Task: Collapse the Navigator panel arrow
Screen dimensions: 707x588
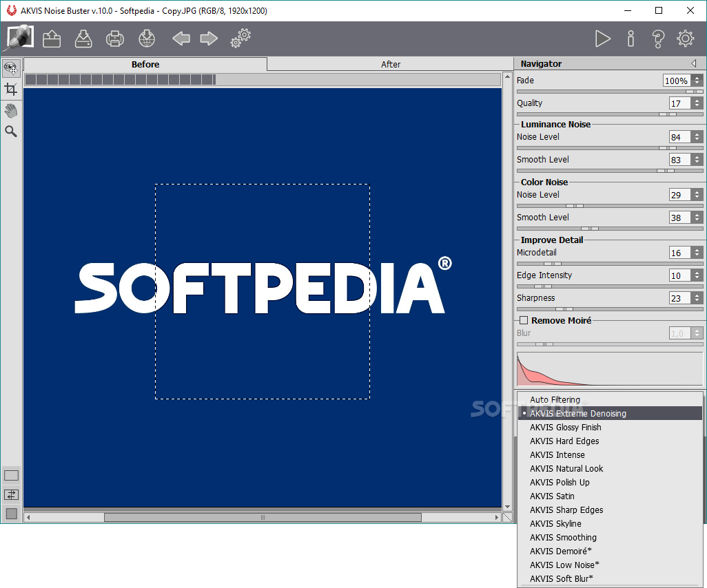Action: coord(694,63)
